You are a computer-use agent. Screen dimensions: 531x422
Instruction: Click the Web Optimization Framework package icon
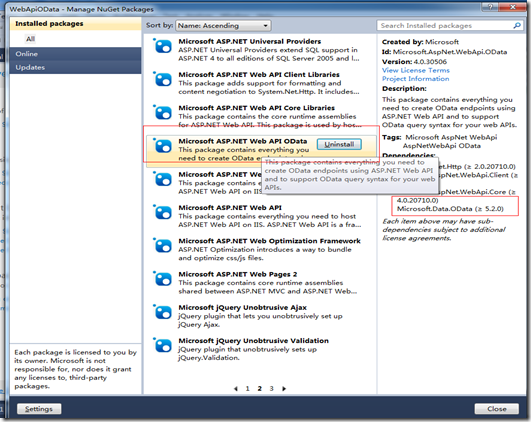[x=163, y=246]
